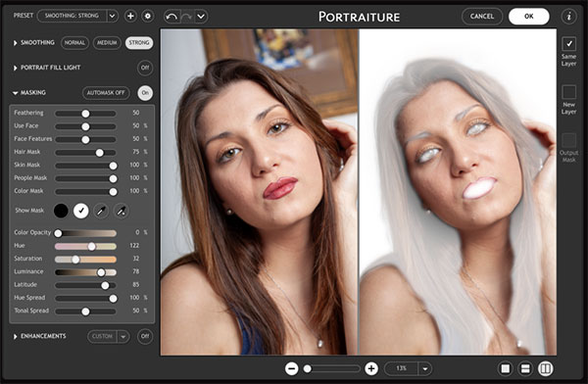Click the Saturation slider handle

75,260
